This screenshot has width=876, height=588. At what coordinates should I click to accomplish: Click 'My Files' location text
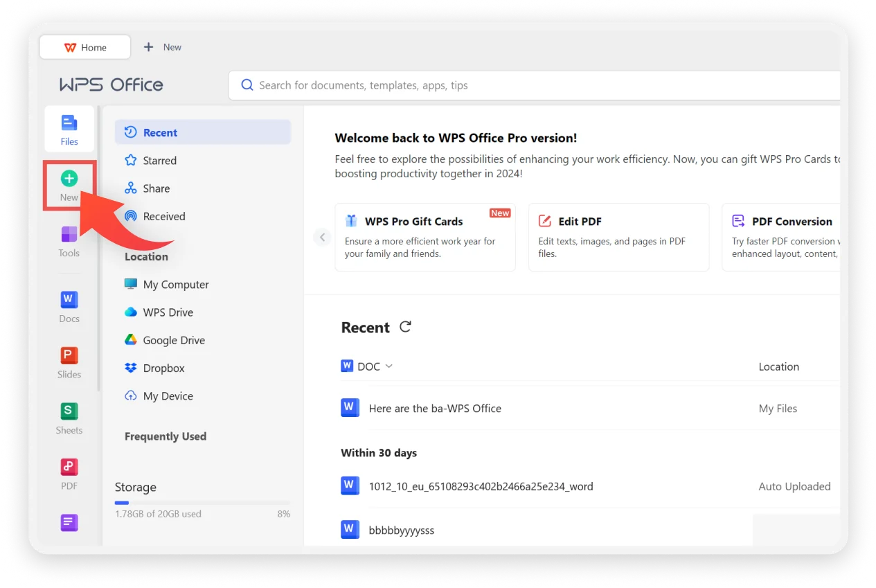[x=778, y=408]
